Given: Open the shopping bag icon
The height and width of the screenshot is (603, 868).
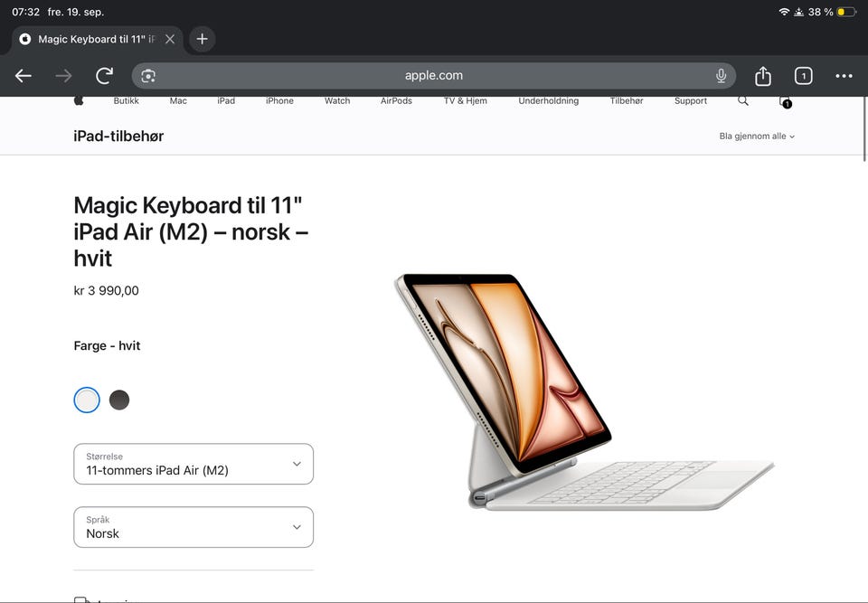Looking at the screenshot, I should coord(785,102).
